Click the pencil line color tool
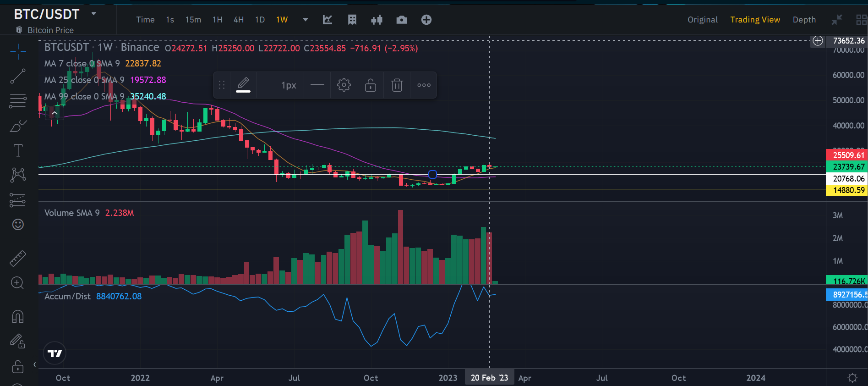 pyautogui.click(x=243, y=85)
